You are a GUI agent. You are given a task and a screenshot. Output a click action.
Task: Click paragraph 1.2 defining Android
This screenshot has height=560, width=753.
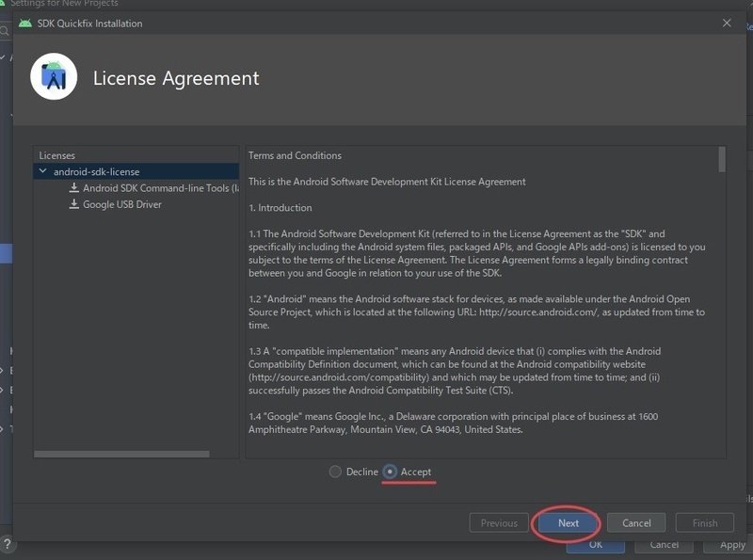476,312
